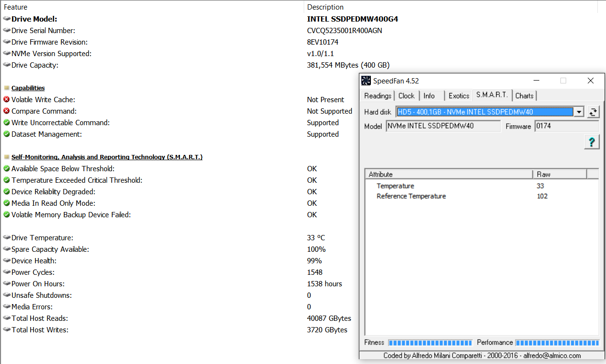Screen dimensions: 606x364
Task: Click the firmware revision value 8EV10174
Action: coord(322,42)
